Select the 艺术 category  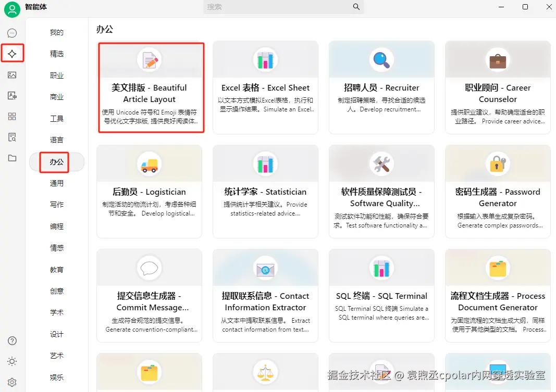57,356
